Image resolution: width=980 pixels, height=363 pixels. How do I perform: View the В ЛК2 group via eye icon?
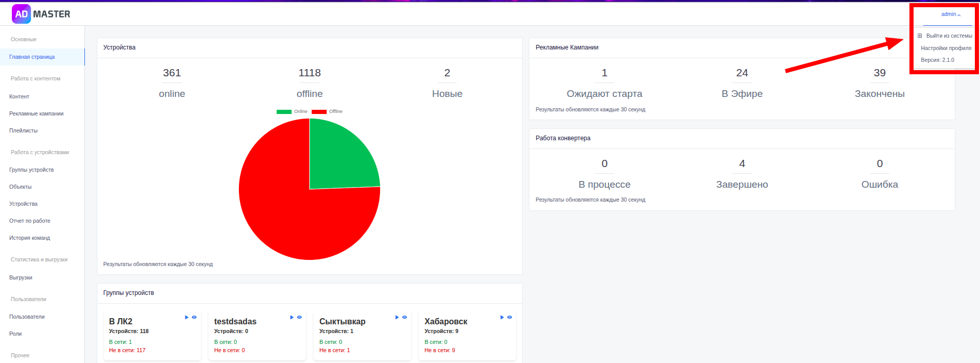[x=194, y=317]
